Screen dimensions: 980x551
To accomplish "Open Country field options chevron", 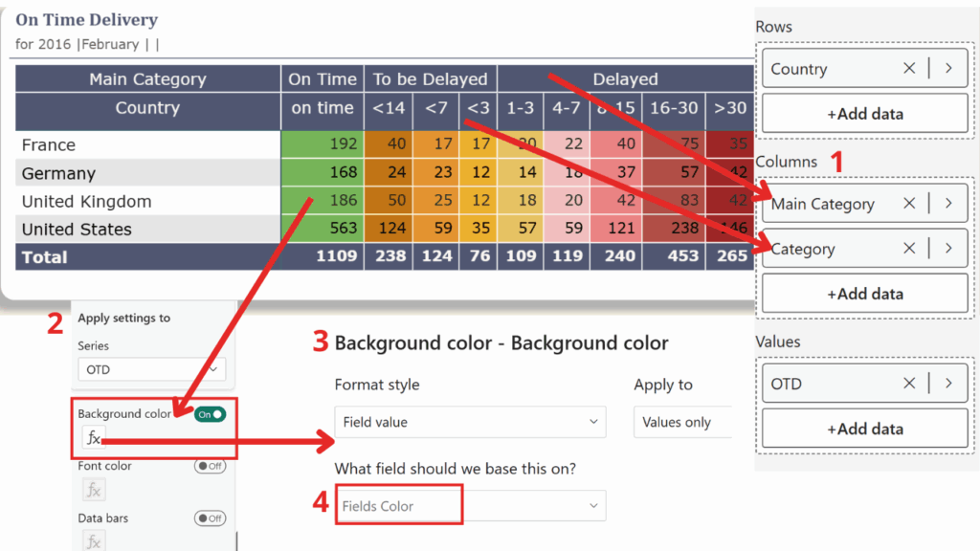I will point(948,69).
